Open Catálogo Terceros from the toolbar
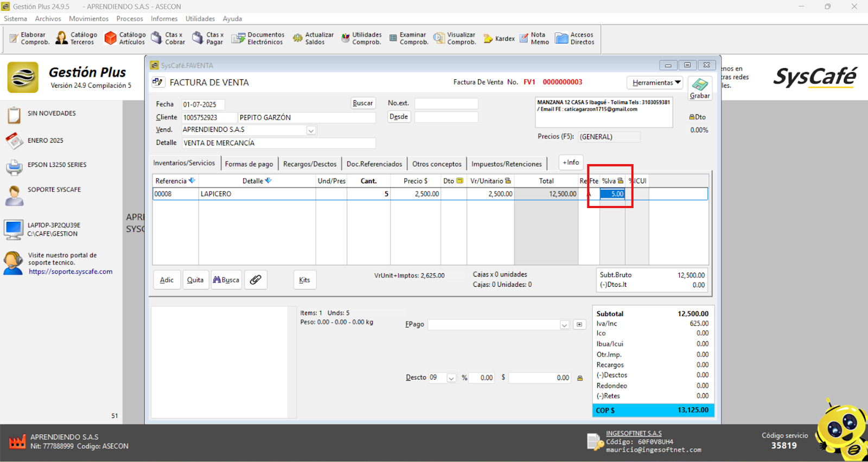The image size is (868, 462). (x=76, y=39)
